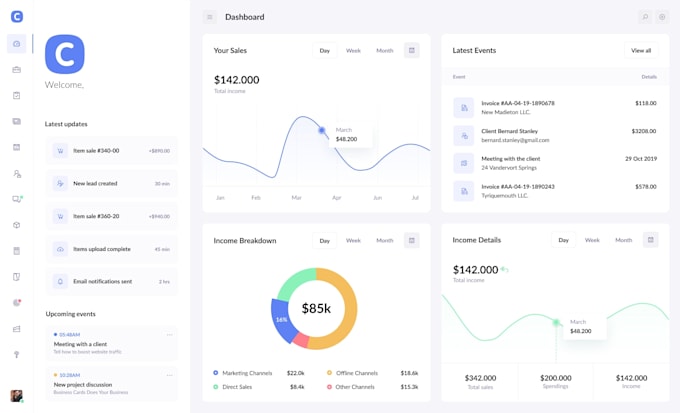Open the Meeting with a client event card
The width and height of the screenshot is (680, 413).
pos(111,343)
